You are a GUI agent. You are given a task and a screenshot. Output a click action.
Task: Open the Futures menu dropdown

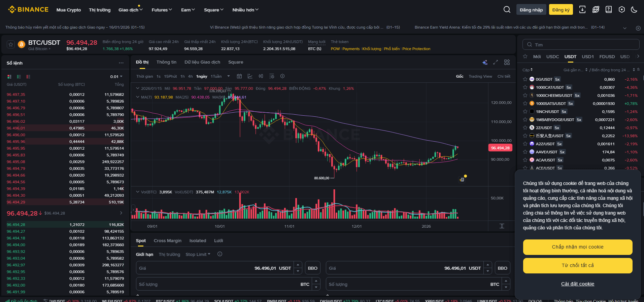coord(162,10)
